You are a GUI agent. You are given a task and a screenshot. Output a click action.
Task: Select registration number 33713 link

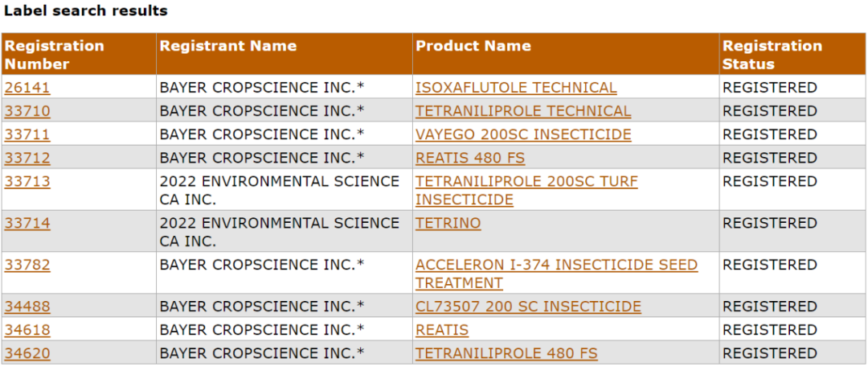click(x=27, y=182)
